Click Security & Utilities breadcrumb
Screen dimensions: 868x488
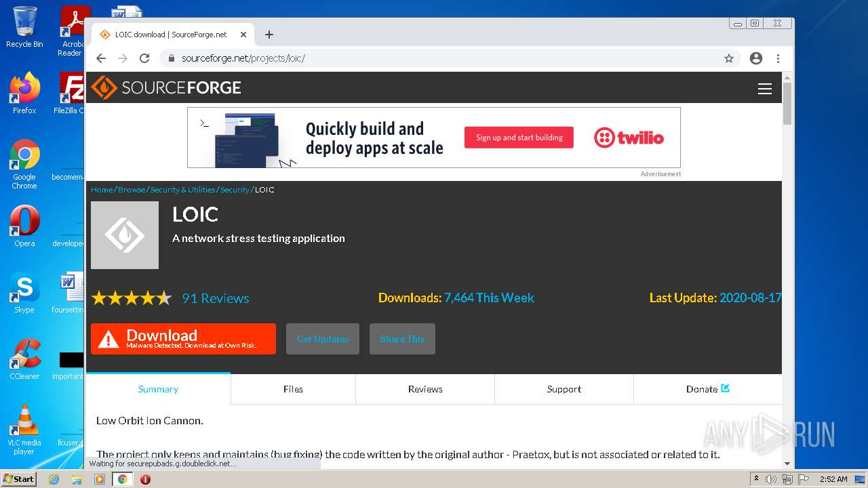coord(182,190)
